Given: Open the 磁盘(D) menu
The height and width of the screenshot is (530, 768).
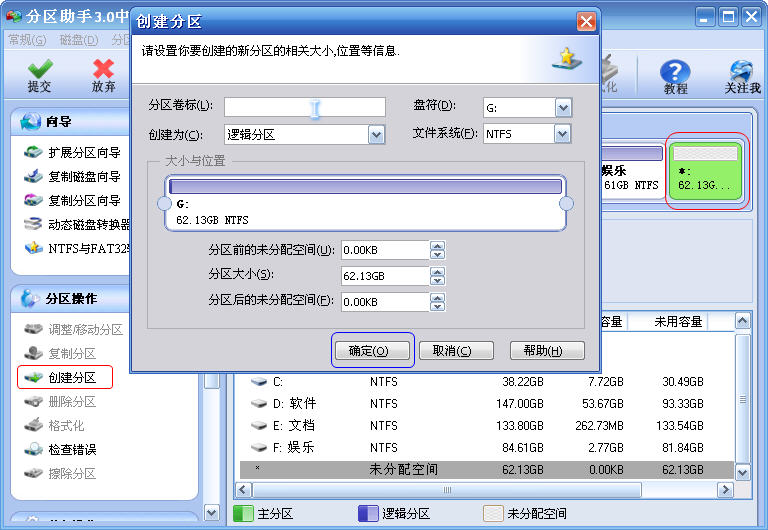Looking at the screenshot, I should pyautogui.click(x=79, y=40).
